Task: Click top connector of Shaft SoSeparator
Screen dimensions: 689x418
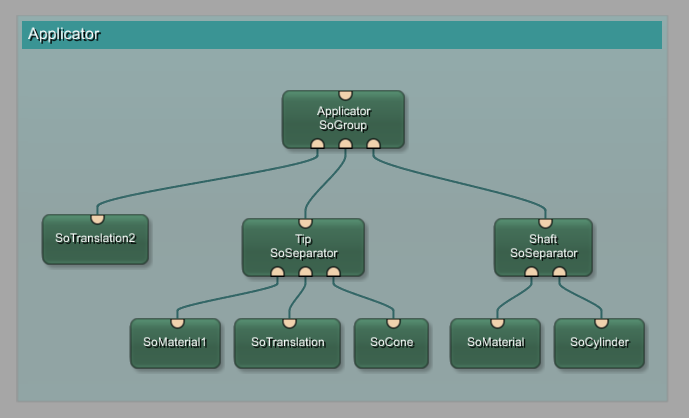Action: pos(545,223)
